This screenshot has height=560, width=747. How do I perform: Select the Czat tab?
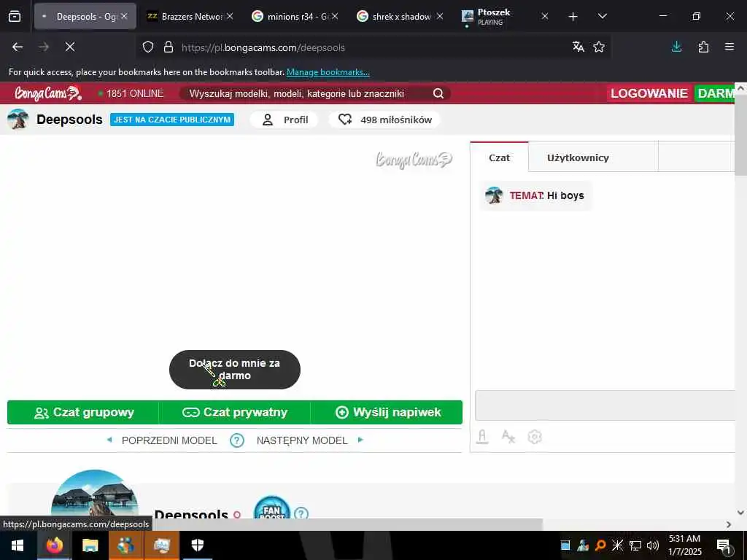click(x=499, y=157)
